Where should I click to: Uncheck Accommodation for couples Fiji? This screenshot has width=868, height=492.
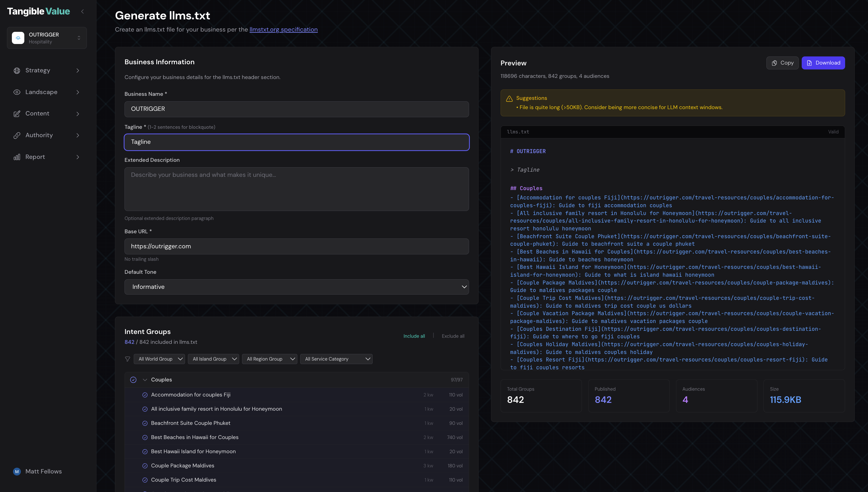[x=145, y=394]
